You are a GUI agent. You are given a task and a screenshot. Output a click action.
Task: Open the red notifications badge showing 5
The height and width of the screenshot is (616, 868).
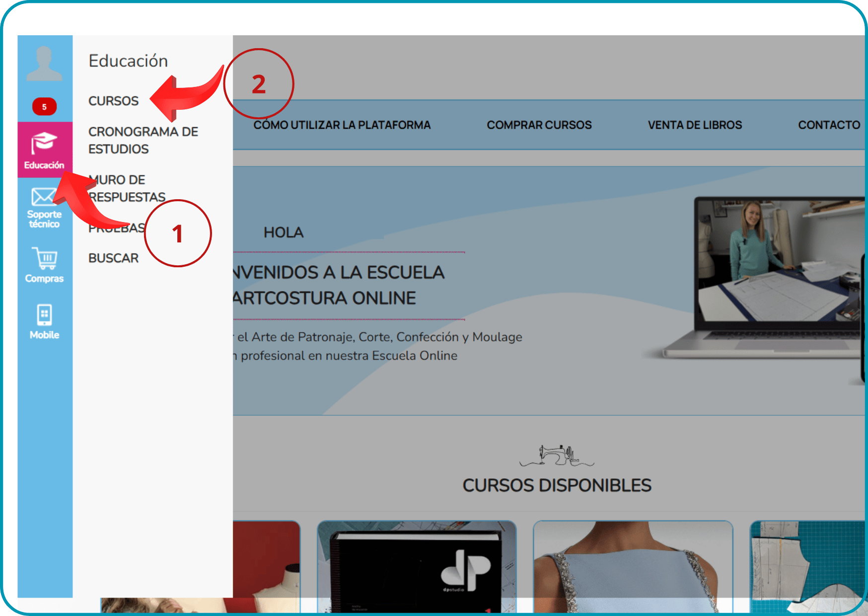45,106
